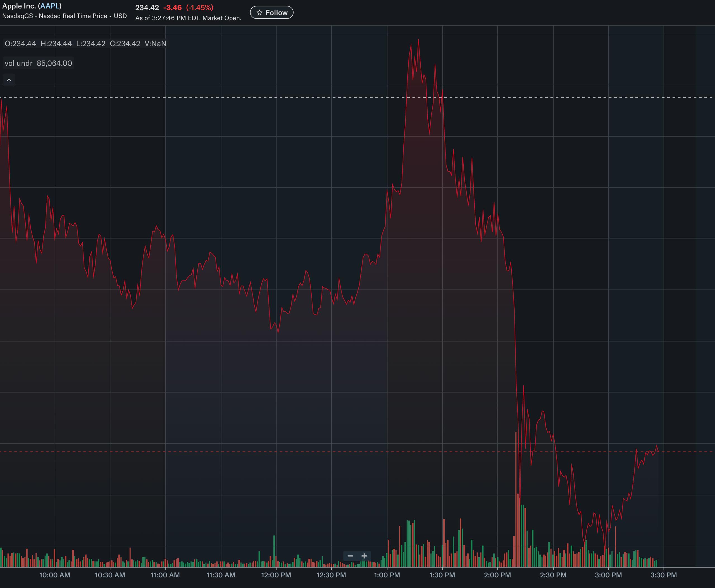Click the Apple Inc. company name heading
The image size is (715, 588).
[x=19, y=6]
